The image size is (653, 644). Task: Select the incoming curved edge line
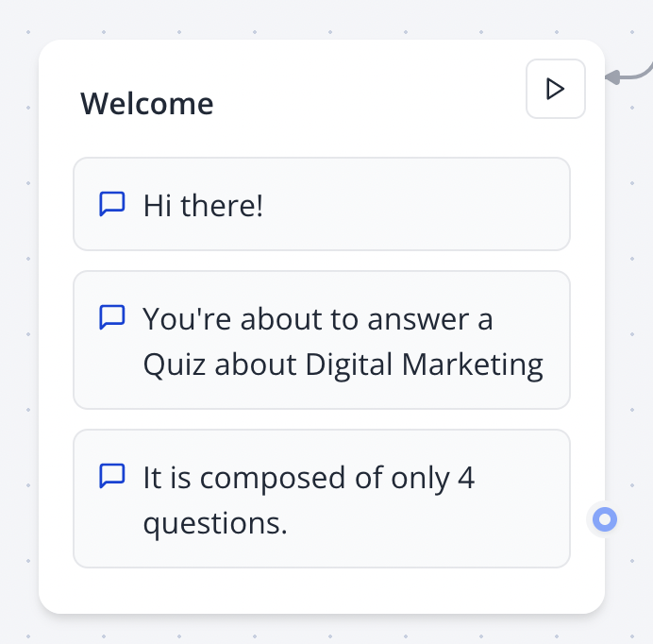point(642,70)
